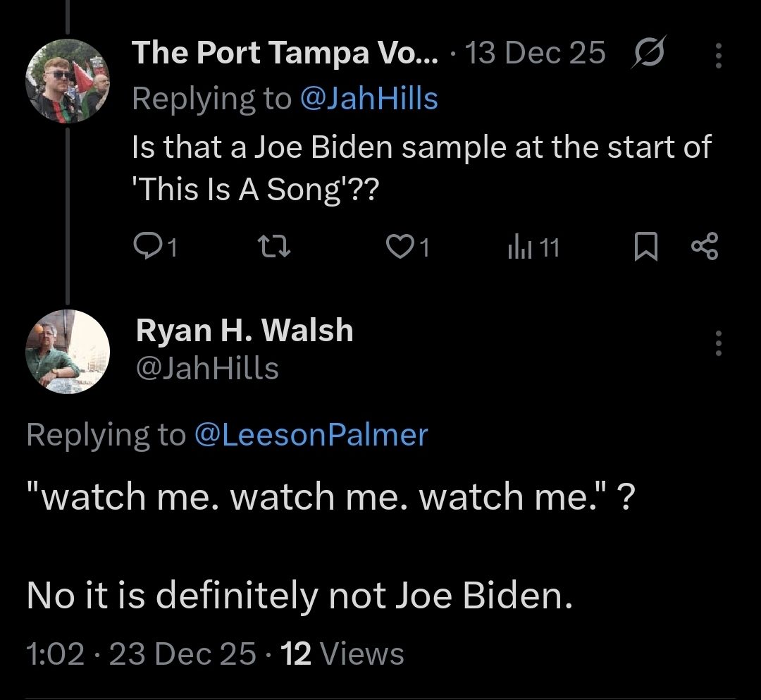Open the 'This Is A Song' tweet text

[x=421, y=168]
